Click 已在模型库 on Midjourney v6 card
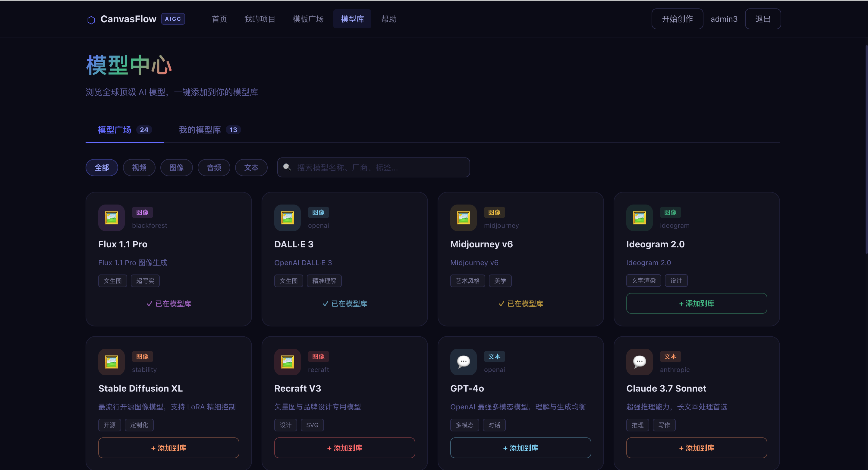The height and width of the screenshot is (470, 868). (x=520, y=303)
